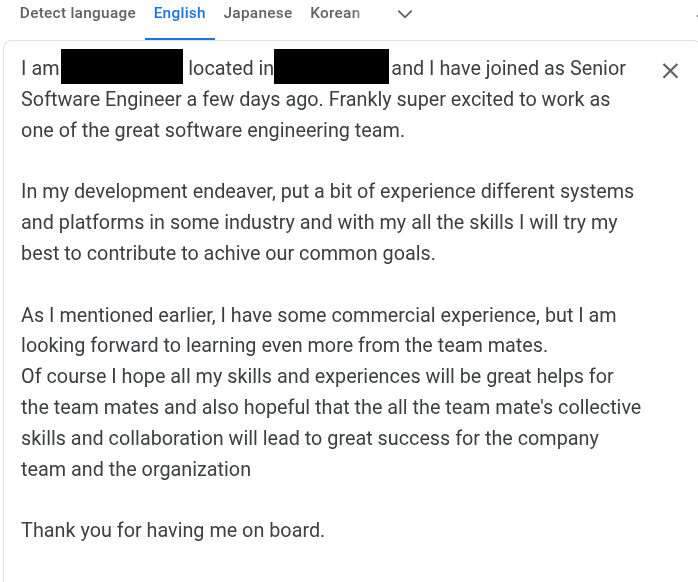Image resolution: width=698 pixels, height=582 pixels.
Task: Click the blacked-out box after 'located in'
Action: [331, 66]
